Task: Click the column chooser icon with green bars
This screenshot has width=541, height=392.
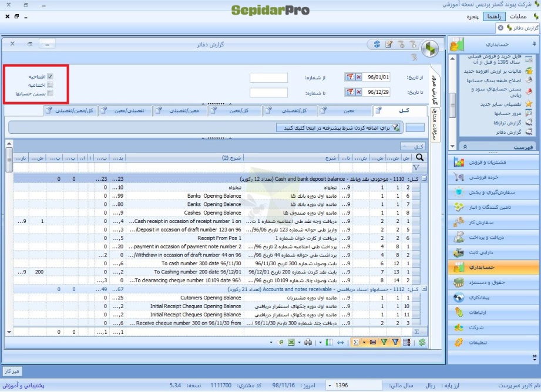Action: 329,342
